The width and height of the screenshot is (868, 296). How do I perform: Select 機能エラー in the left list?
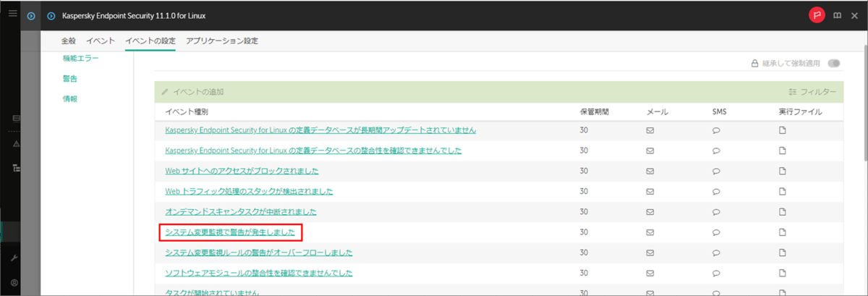click(81, 58)
